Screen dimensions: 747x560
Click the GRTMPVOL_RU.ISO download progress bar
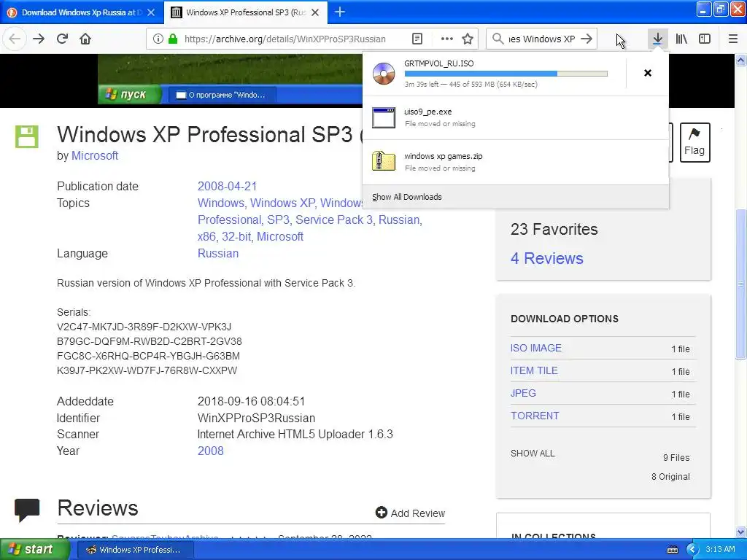[506, 74]
